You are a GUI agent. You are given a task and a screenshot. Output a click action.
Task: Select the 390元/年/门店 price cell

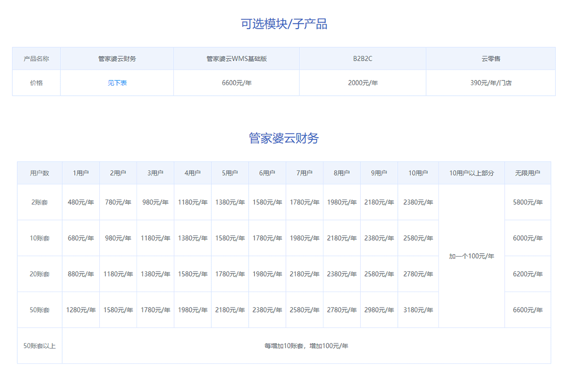tap(491, 83)
